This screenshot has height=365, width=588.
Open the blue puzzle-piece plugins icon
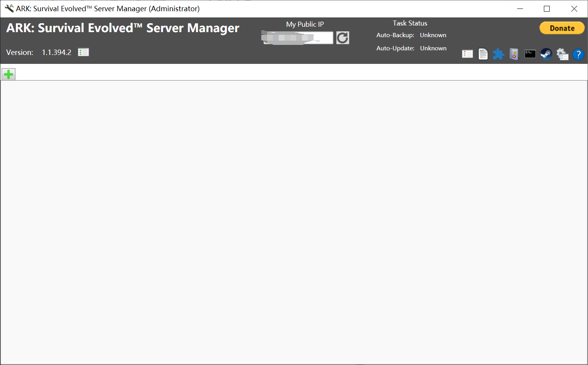pyautogui.click(x=499, y=54)
